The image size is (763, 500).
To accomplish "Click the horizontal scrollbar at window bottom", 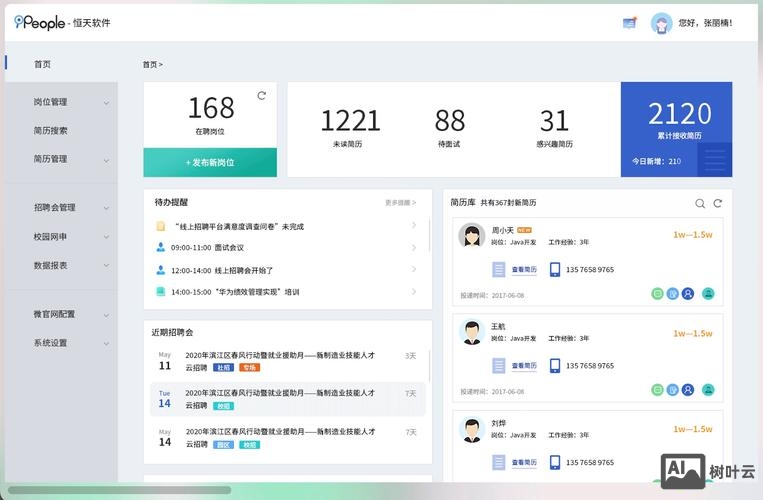I will click(120, 490).
